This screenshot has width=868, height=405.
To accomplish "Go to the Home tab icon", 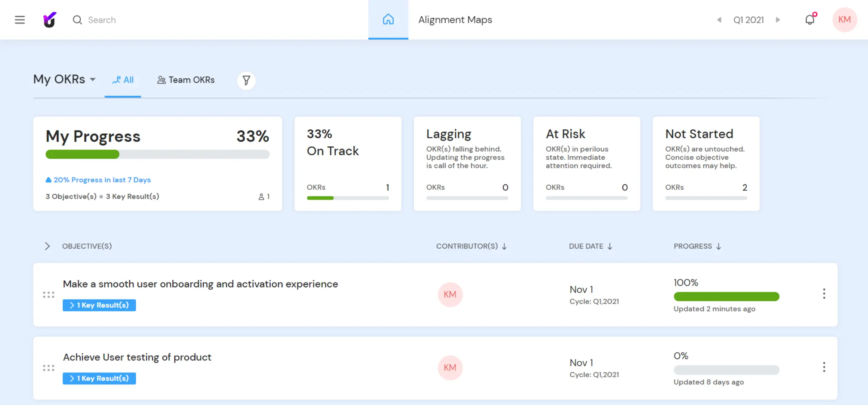I will pyautogui.click(x=388, y=19).
